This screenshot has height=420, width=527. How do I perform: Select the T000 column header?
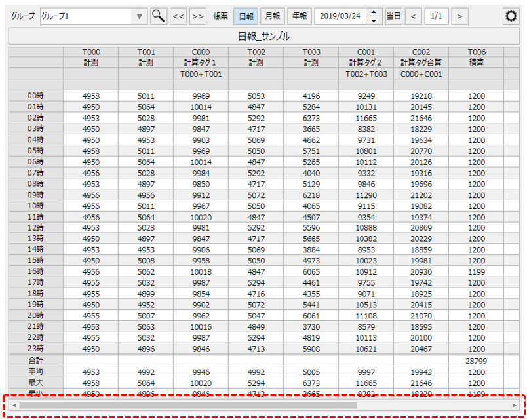(x=90, y=52)
